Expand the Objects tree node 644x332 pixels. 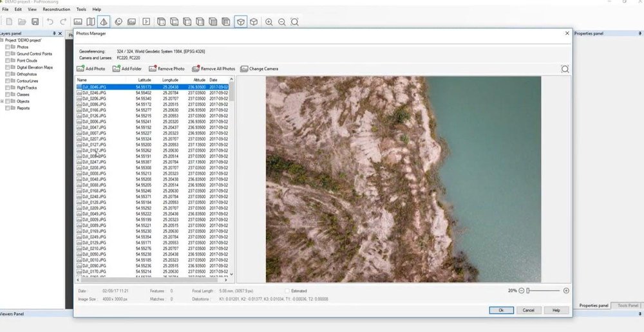click(x=3, y=101)
